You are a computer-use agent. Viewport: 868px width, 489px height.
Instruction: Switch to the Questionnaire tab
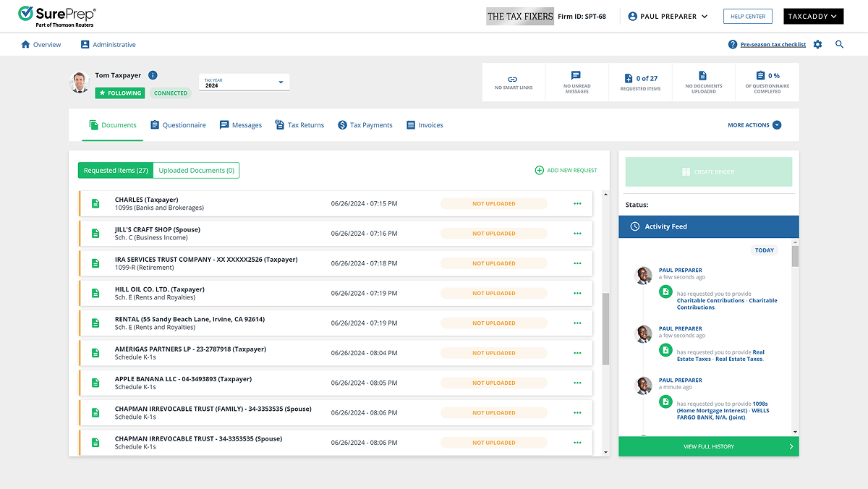[x=178, y=125]
